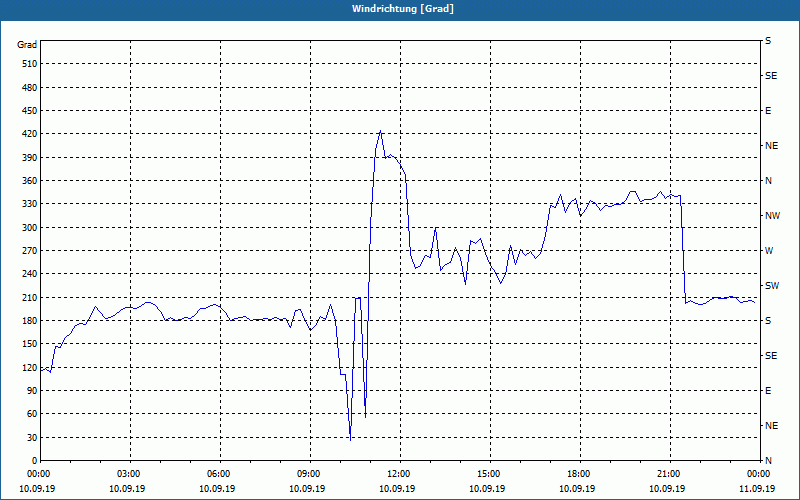Click the blue line's highest peak near 420
Image resolution: width=800 pixels, height=500 pixels.
380,131
